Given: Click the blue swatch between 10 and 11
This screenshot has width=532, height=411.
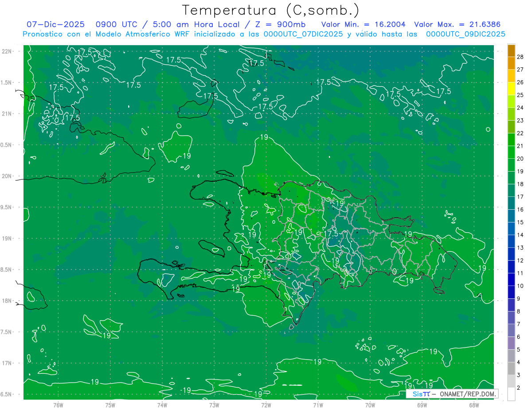Looking at the screenshot, I should [511, 280].
